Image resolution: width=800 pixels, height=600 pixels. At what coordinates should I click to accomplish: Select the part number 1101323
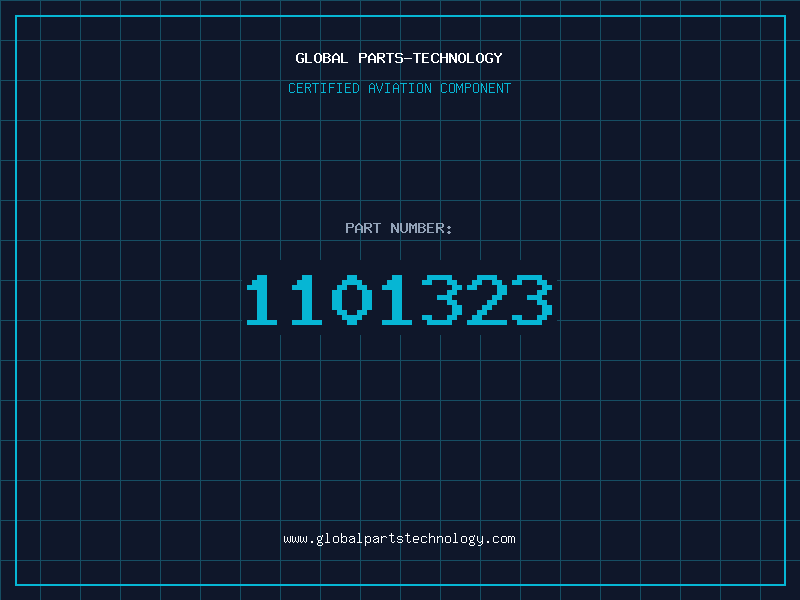pos(399,299)
